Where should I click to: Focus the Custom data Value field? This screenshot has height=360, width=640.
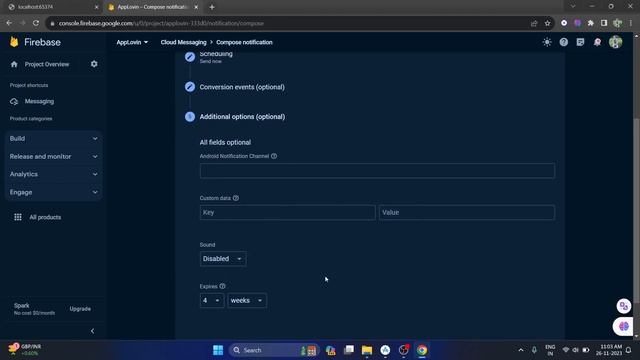coord(467,212)
